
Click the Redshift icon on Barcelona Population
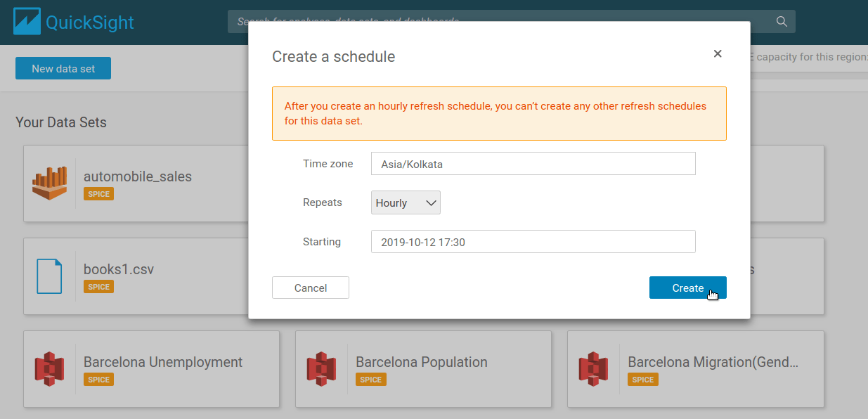pos(321,368)
